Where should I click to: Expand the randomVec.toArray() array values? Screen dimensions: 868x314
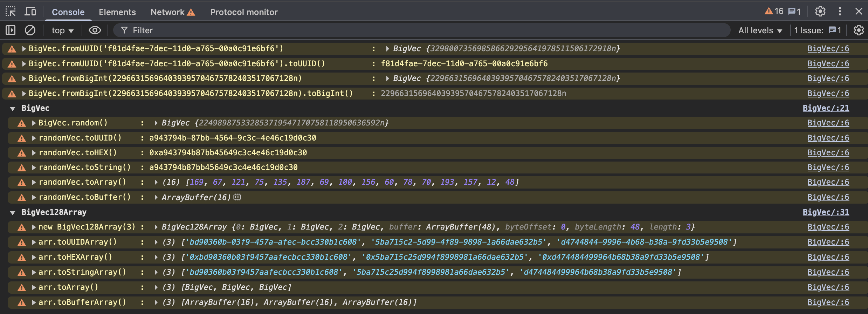[156, 182]
